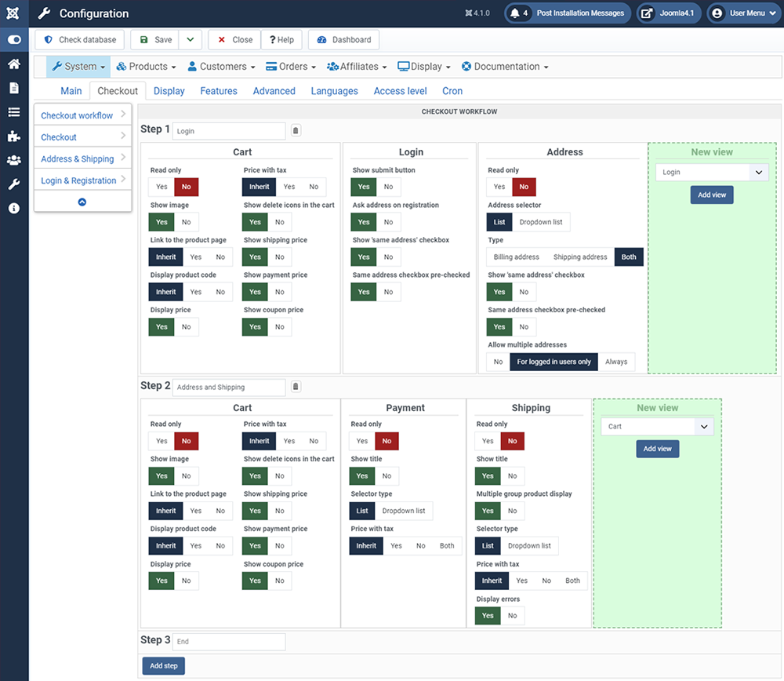Open Address & Shipping side link

coord(83,158)
